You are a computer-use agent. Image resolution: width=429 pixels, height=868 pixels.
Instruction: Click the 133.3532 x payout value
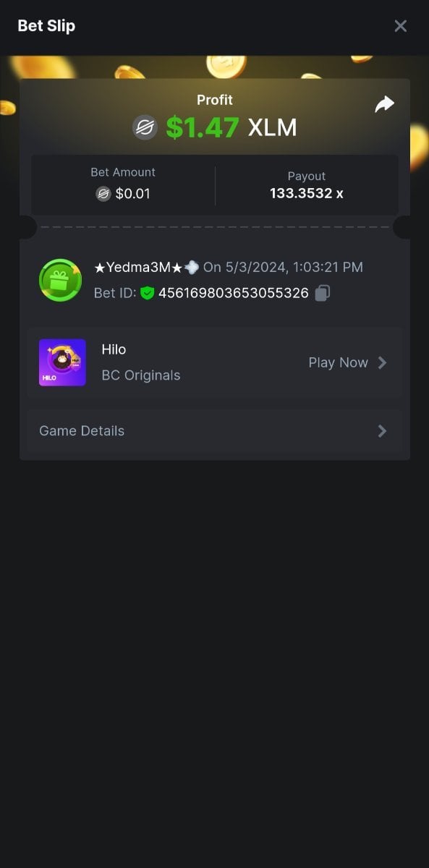(307, 193)
